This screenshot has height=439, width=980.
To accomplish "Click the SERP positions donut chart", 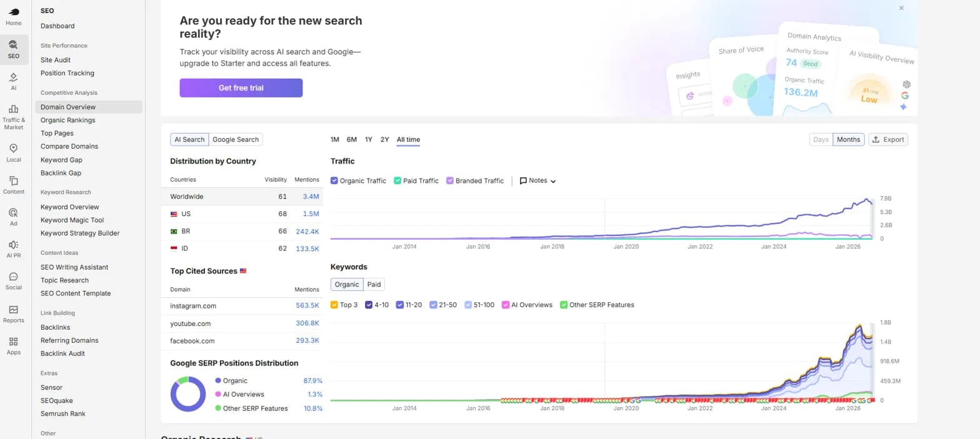I will click(x=188, y=394).
